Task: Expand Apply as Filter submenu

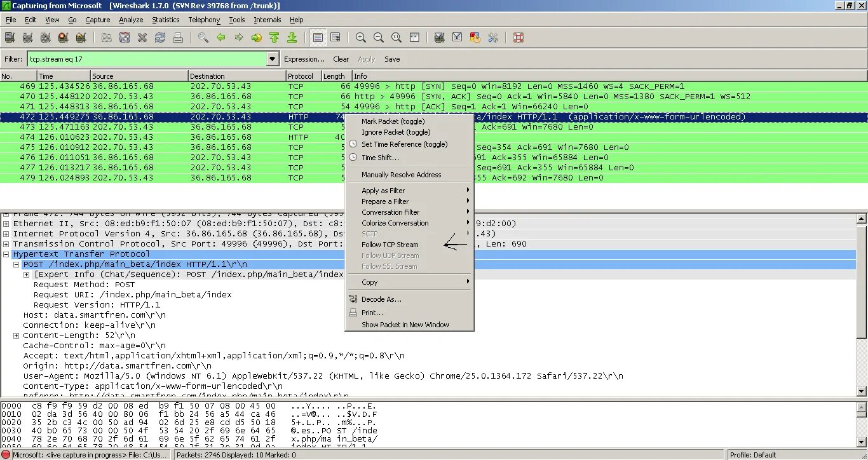Action: pyautogui.click(x=410, y=191)
